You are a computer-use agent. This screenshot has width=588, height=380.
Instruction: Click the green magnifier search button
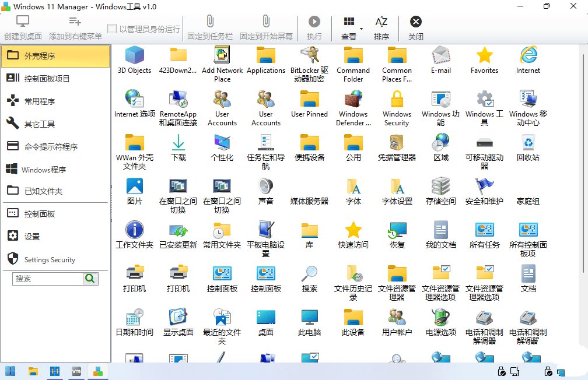click(90, 279)
